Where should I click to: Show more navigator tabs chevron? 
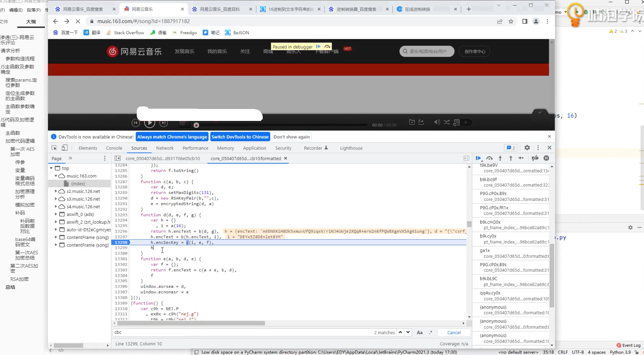[x=70, y=158]
